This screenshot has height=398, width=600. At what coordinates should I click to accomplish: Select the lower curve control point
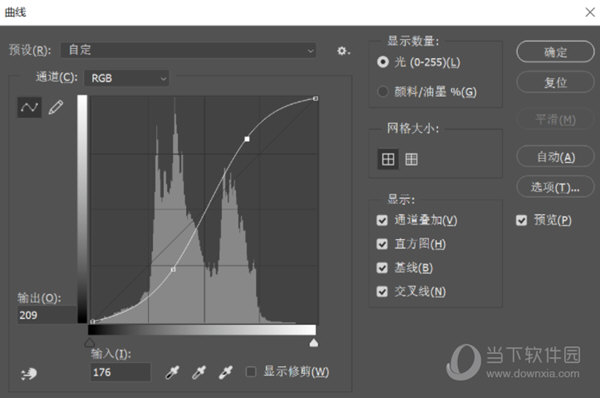173,270
